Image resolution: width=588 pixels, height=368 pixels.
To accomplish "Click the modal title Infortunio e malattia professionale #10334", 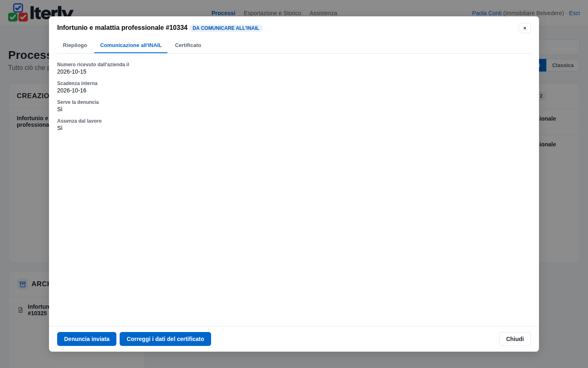I will (122, 28).
